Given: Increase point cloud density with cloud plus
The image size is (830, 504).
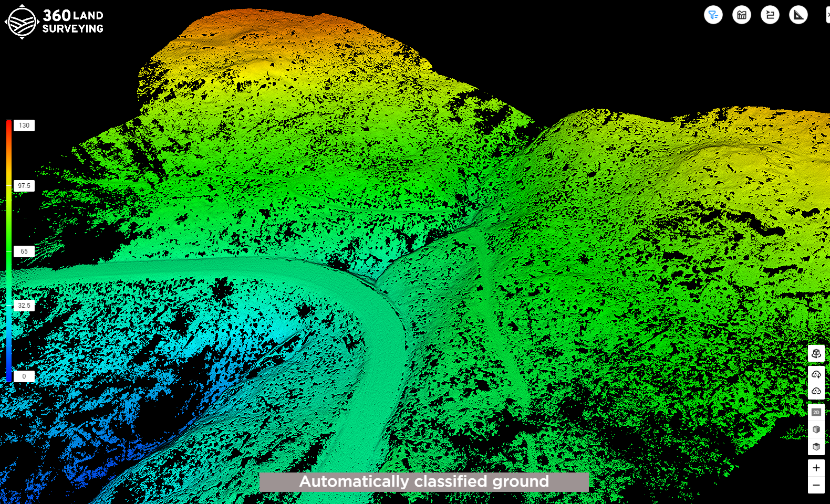Looking at the screenshot, I should [x=816, y=374].
